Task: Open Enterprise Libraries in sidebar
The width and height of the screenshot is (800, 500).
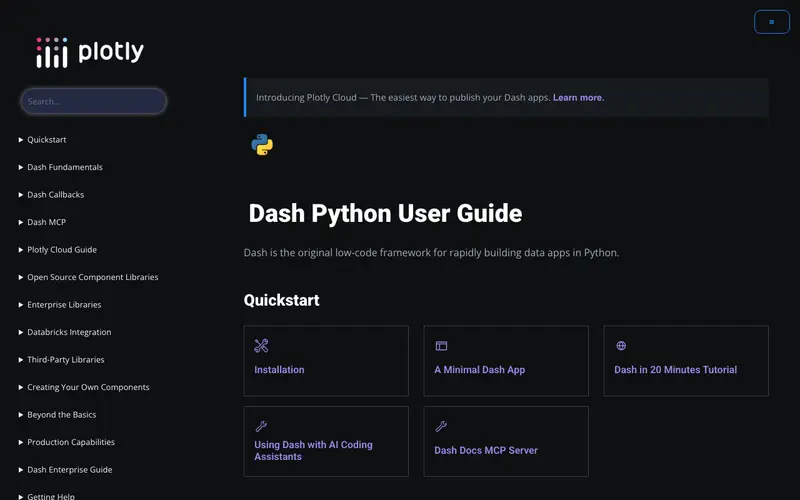Action: pos(64,305)
